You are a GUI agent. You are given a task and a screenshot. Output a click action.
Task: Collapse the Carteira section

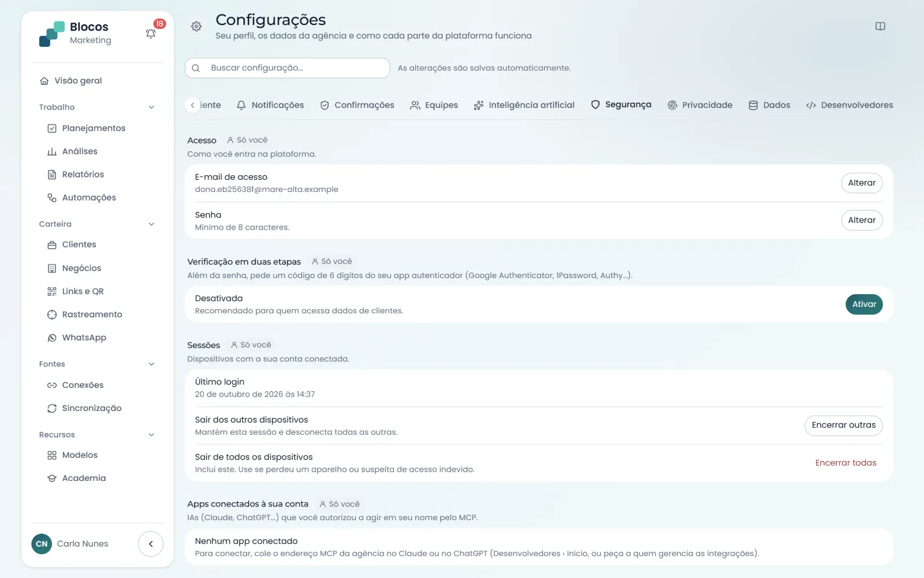point(151,224)
